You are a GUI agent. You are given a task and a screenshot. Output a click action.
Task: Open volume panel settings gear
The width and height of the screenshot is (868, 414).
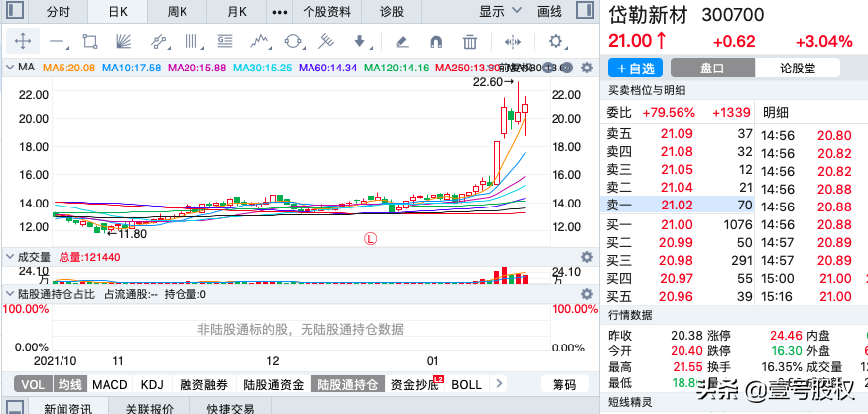coord(587,257)
